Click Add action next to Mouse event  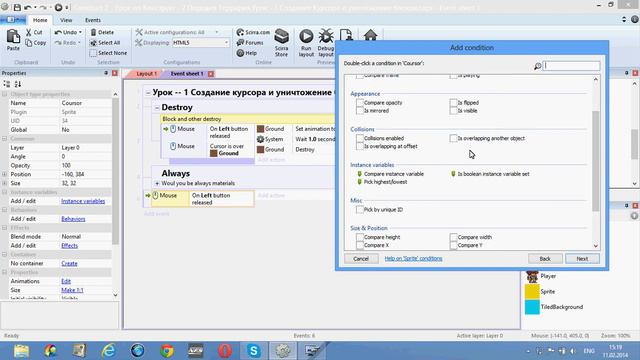[271, 196]
